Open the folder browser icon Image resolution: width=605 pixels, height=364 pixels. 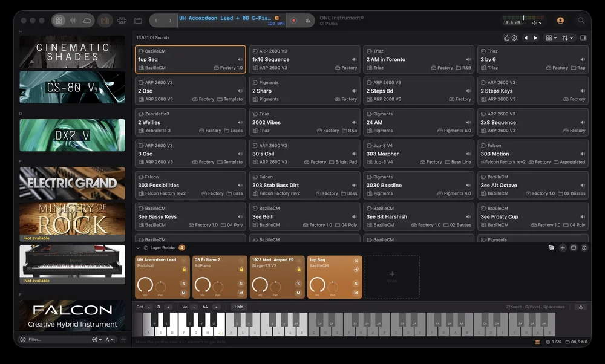(x=138, y=21)
